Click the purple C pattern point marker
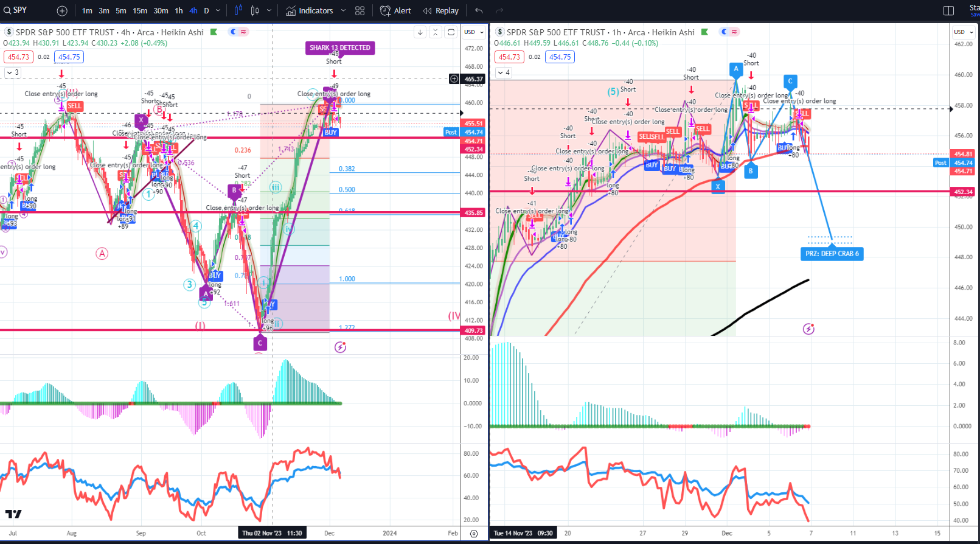 pos(260,343)
